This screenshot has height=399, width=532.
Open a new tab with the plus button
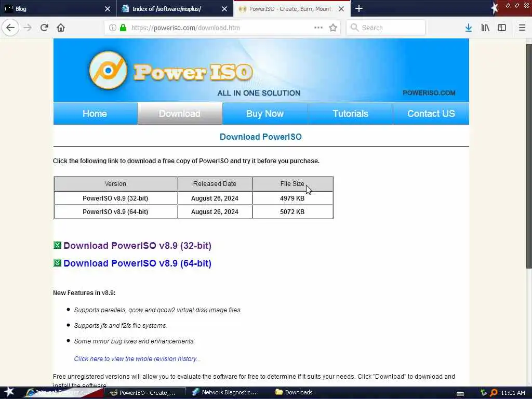pos(359,8)
